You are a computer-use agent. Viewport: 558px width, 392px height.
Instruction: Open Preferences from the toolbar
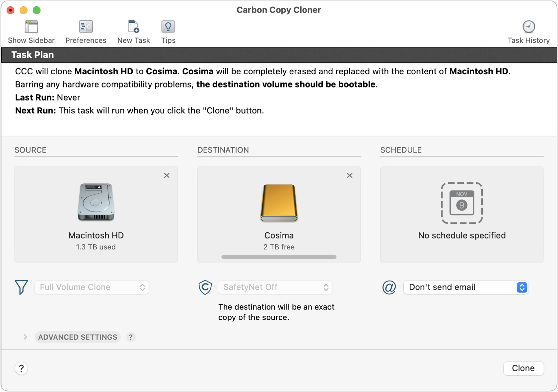[x=86, y=27]
